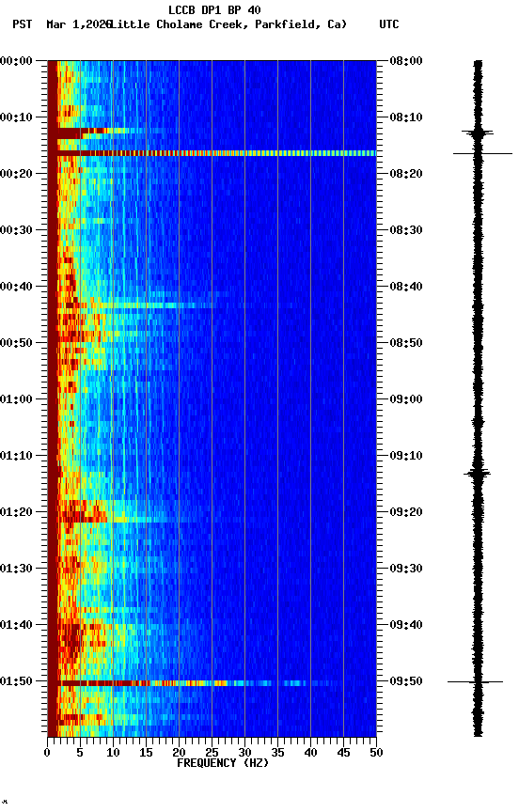Screen dimensions: 519x812
Task: Click the title text 'LCCB DP1 BP 40'
Action: (x=214, y=9)
